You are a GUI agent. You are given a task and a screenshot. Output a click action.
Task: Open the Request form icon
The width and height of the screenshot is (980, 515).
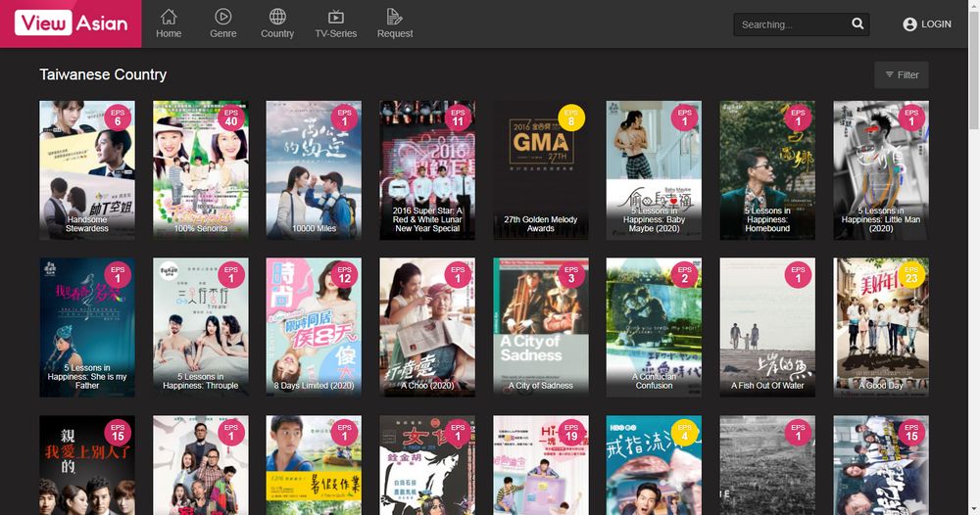point(395,17)
